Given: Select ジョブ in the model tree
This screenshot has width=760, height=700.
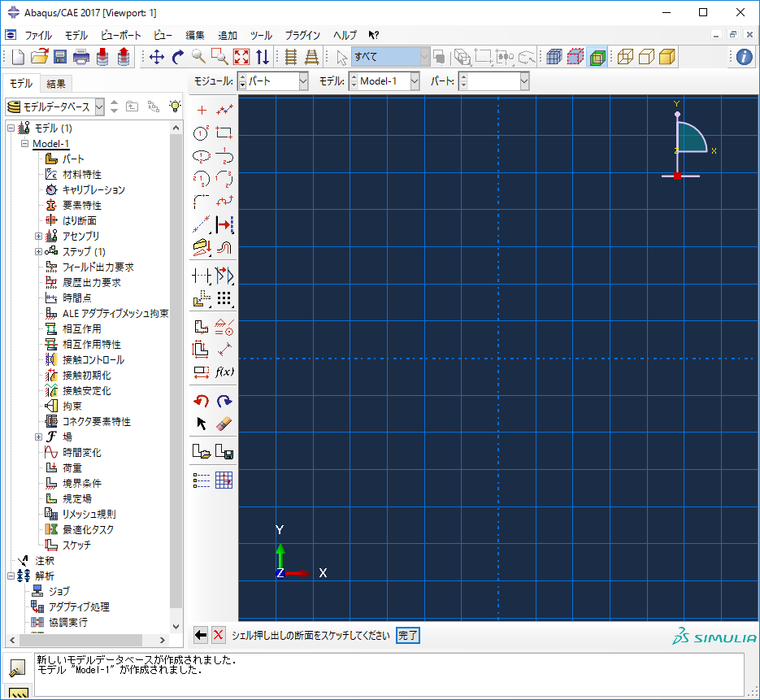Looking at the screenshot, I should point(59,591).
